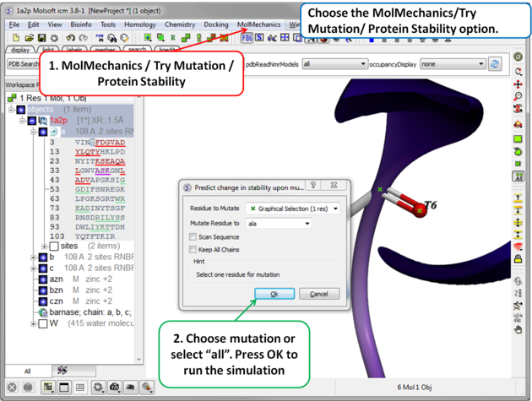Open the occupancyDisplay dropdown
Image resolution: width=532 pixels, height=401 pixels.
tap(453, 64)
